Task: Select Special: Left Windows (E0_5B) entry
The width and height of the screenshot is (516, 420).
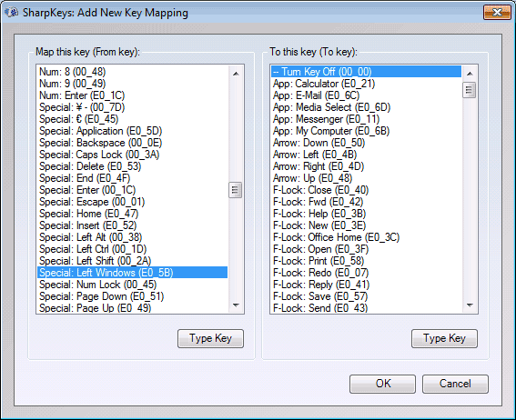Action: coord(132,273)
